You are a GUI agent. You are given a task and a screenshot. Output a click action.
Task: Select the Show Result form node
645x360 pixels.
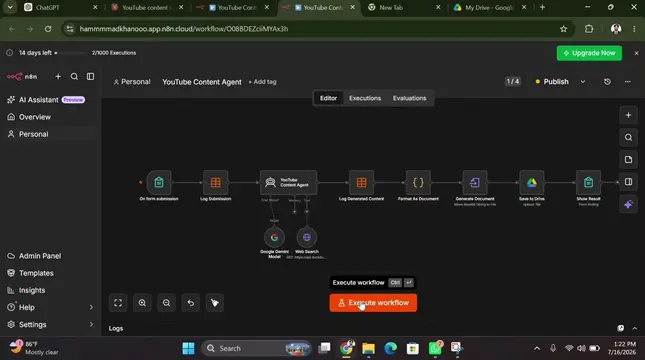(588, 182)
